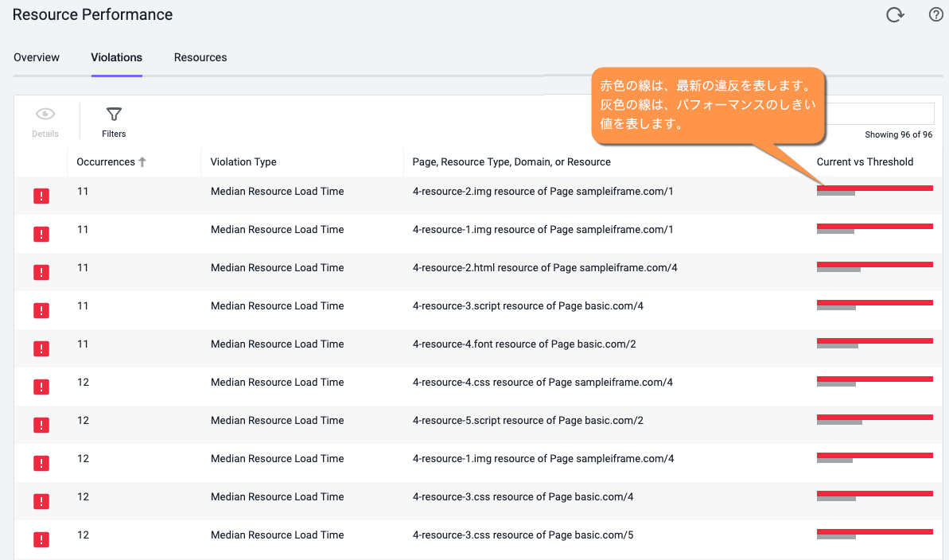
Task: Click threshold bar for 4-resource-5.script row
Action: point(874,419)
